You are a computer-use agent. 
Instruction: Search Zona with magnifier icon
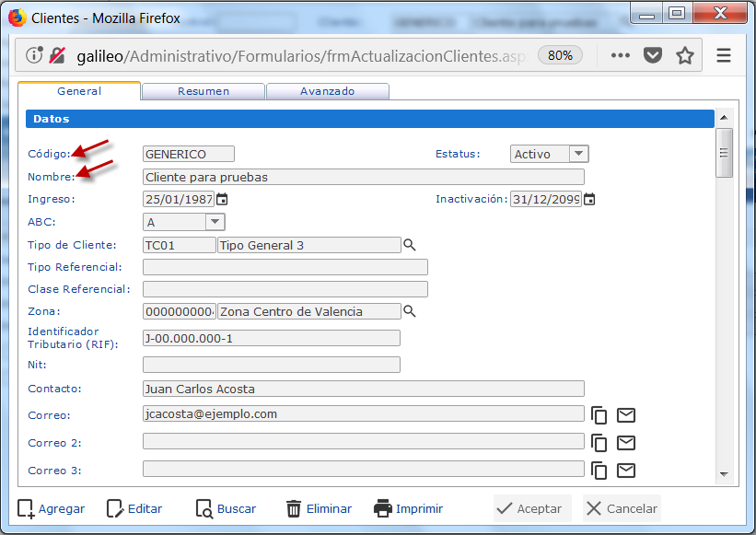pos(410,311)
